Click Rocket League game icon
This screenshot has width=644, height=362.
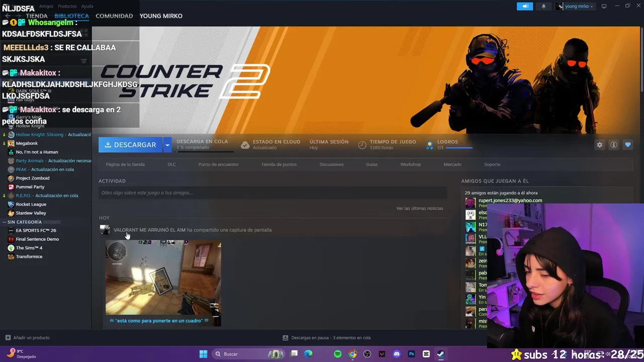point(11,204)
